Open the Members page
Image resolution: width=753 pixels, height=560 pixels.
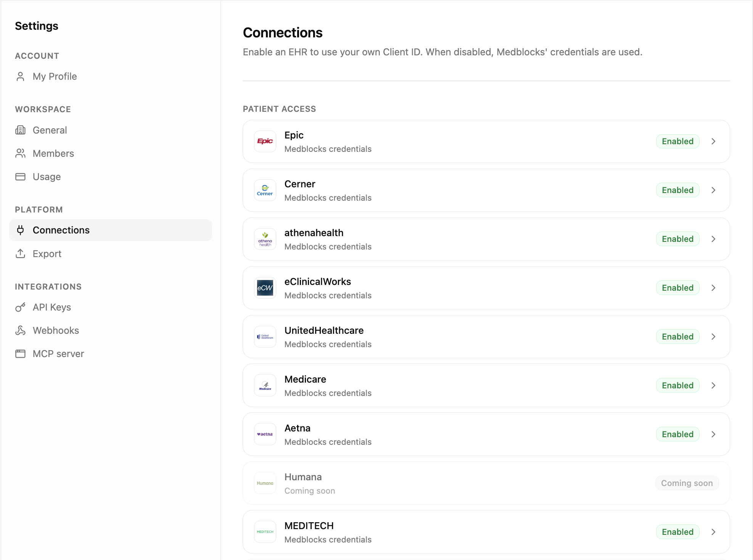(111, 153)
